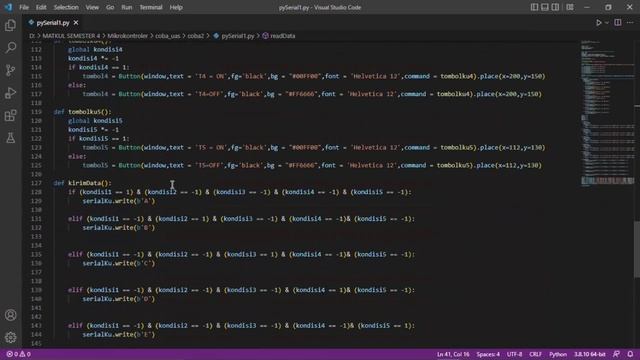This screenshot has width=640, height=360.
Task: Click the MATKUL SEMESTER 4 breadcrumb
Action: pos(71,36)
